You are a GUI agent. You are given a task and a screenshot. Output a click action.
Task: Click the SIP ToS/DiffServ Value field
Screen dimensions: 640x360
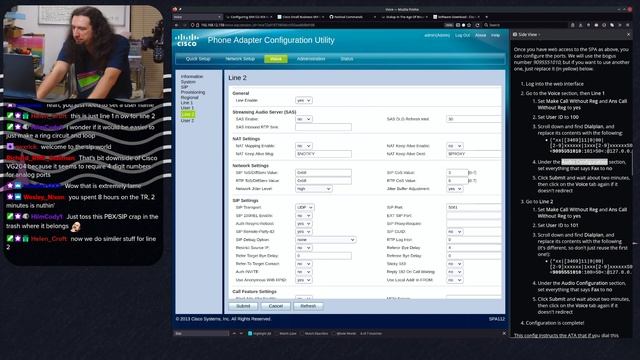point(323,173)
